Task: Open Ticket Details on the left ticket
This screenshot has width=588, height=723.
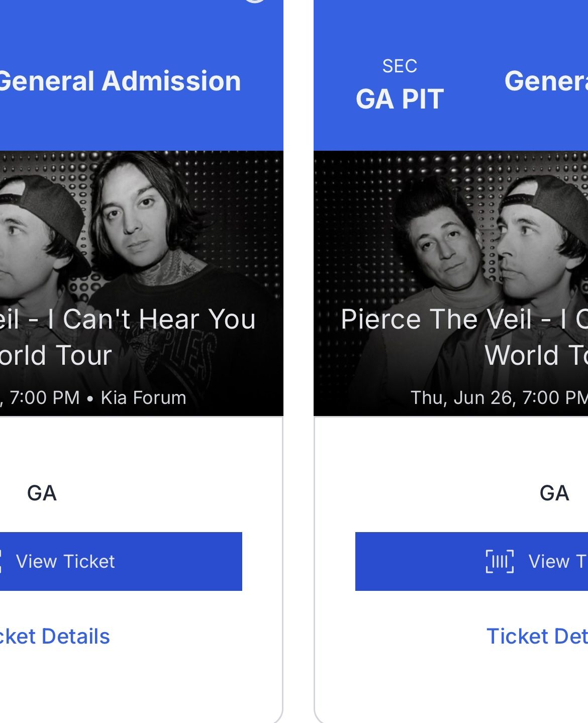Action: pos(54,636)
